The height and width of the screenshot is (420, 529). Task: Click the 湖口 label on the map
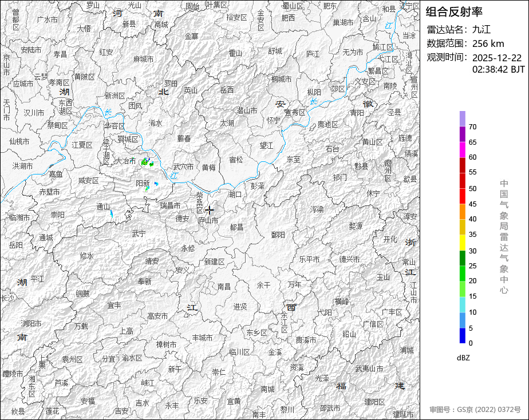coord(235,194)
